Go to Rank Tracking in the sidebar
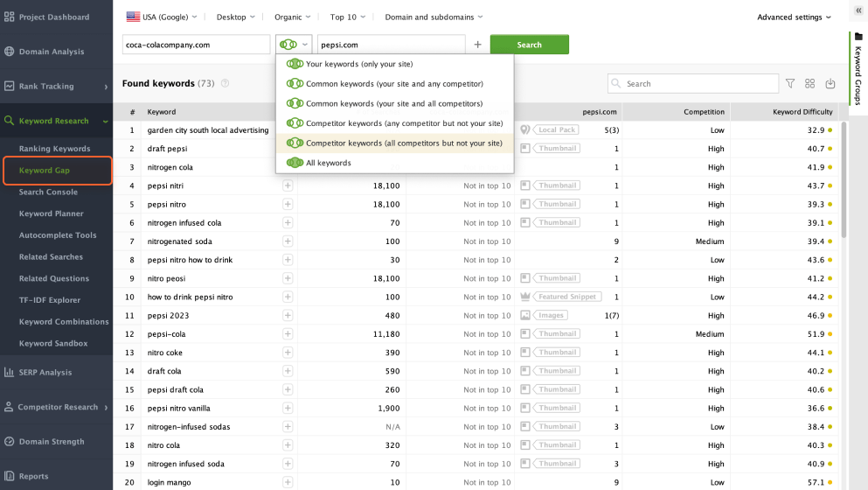 (46, 87)
